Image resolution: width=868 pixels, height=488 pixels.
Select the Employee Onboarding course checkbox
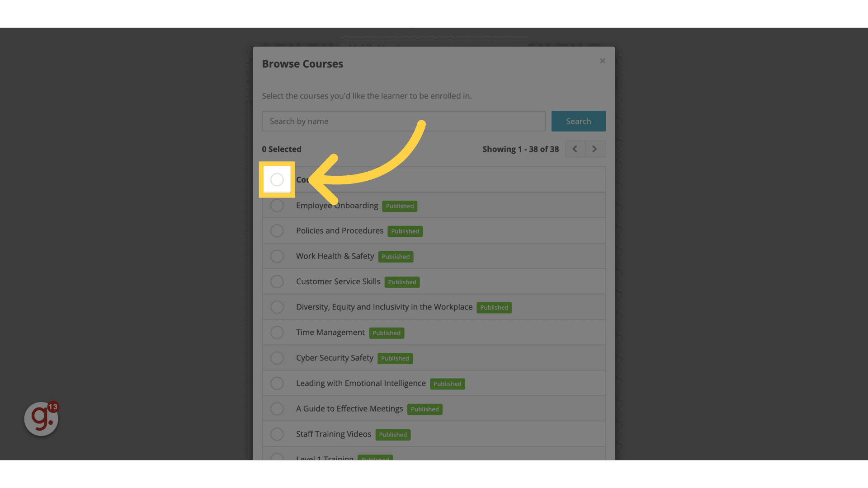coord(277,206)
